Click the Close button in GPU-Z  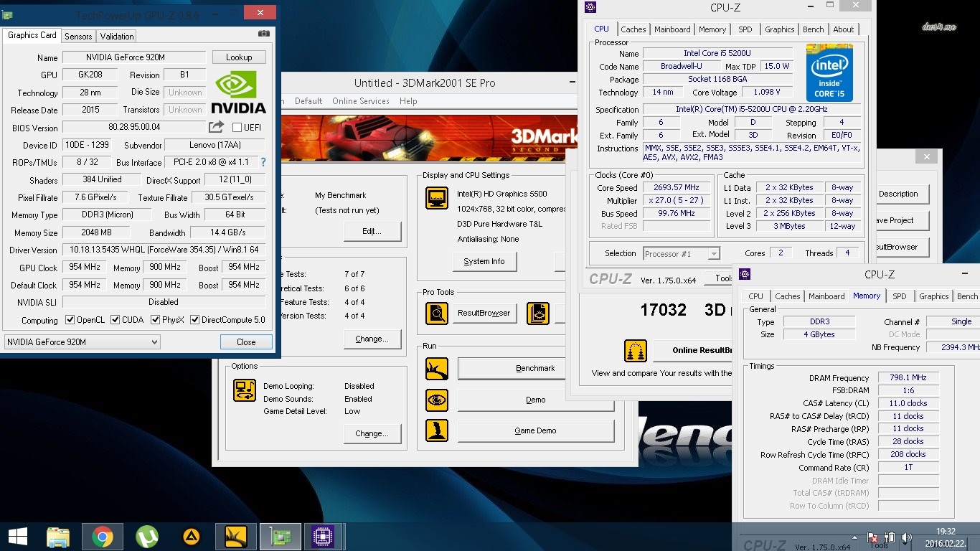(246, 342)
